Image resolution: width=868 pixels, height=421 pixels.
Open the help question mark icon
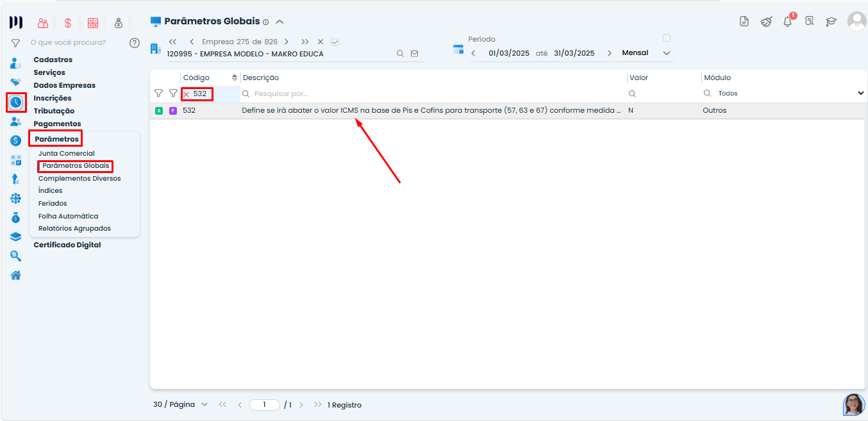click(134, 43)
